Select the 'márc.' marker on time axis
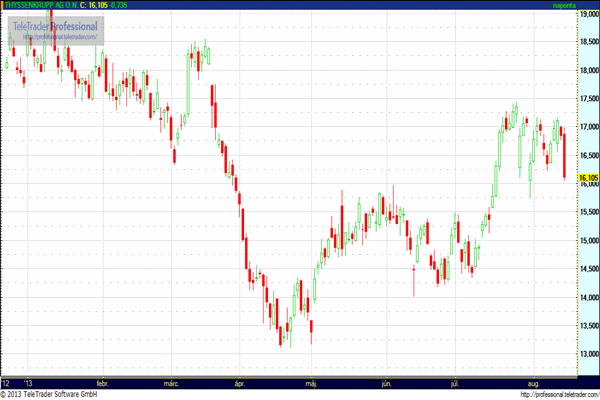The image size is (600, 400). 171,382
